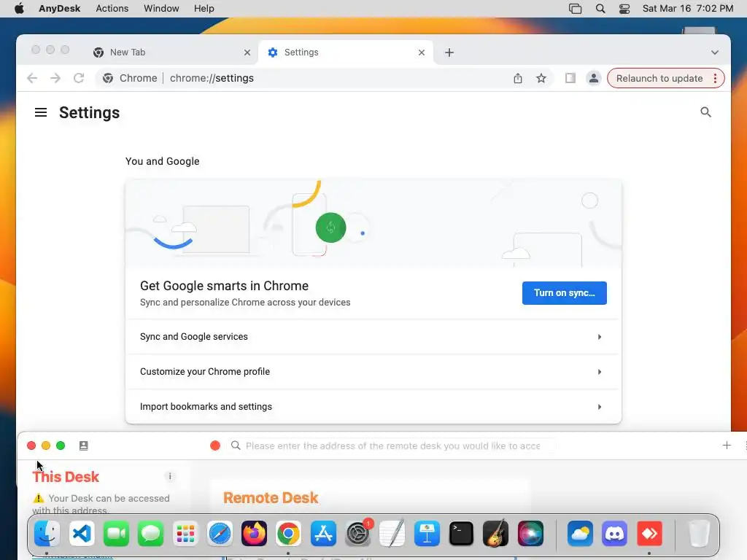The height and width of the screenshot is (560, 747).
Task: Click the date and time clock
Action: point(687,9)
